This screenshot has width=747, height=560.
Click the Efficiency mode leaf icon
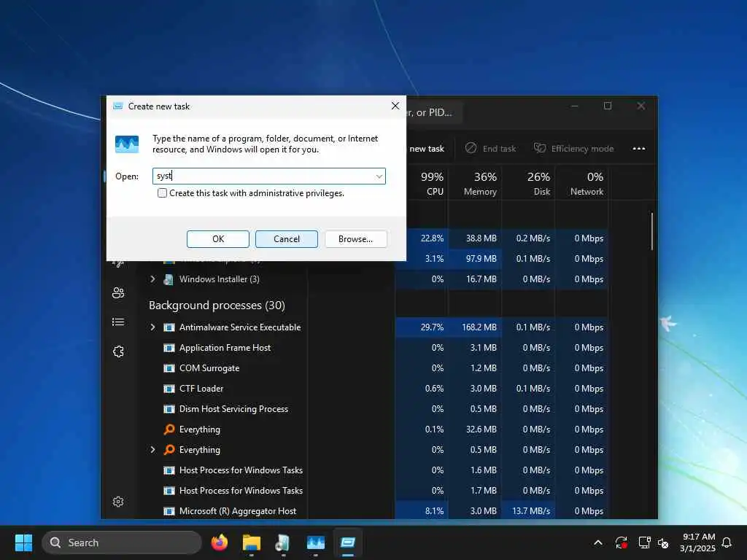540,148
